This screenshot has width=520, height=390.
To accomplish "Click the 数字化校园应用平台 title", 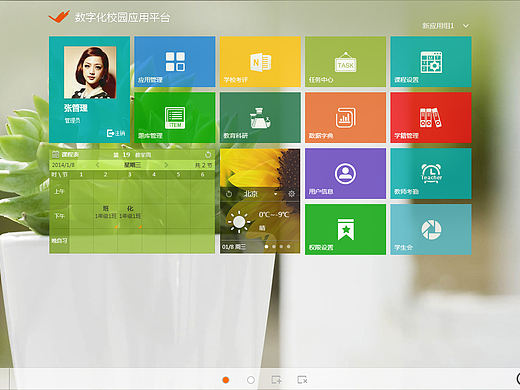I will pos(122,17).
